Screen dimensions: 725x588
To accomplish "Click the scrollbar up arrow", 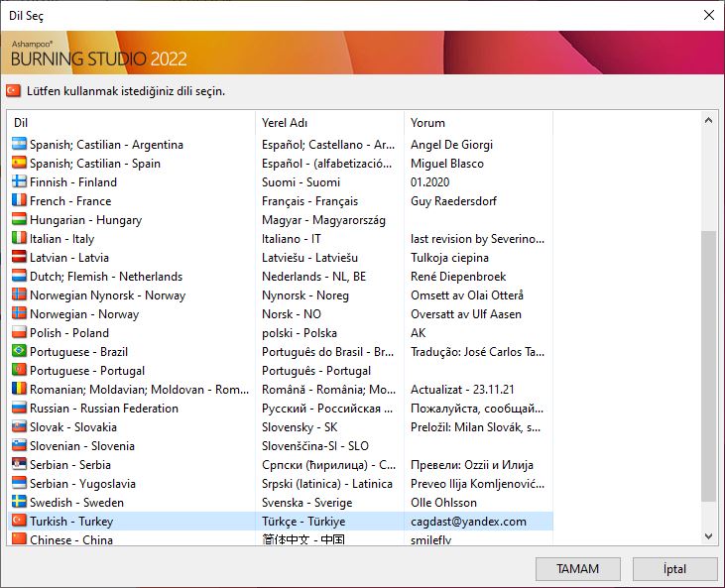I will [x=708, y=120].
